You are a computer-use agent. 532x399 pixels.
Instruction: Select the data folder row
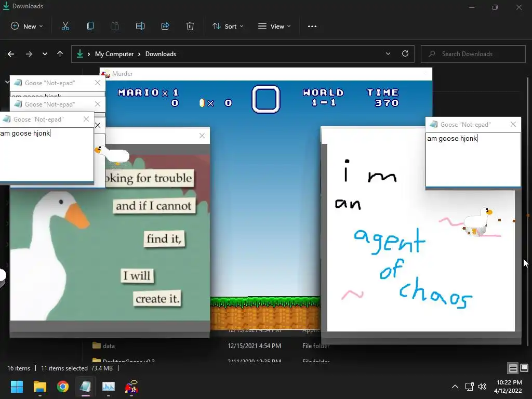tap(210, 345)
